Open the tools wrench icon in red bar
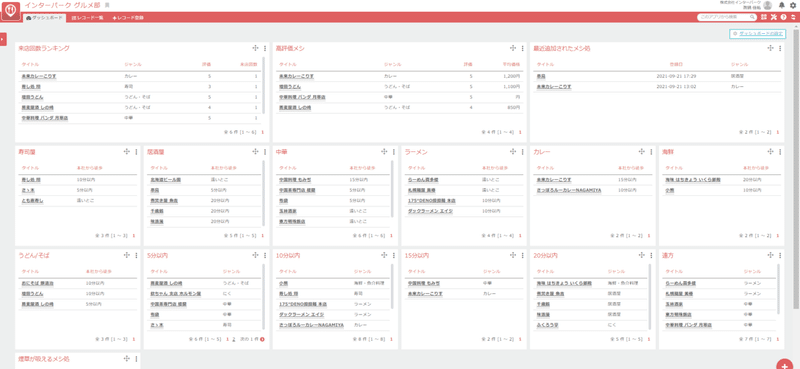 pos(773,17)
